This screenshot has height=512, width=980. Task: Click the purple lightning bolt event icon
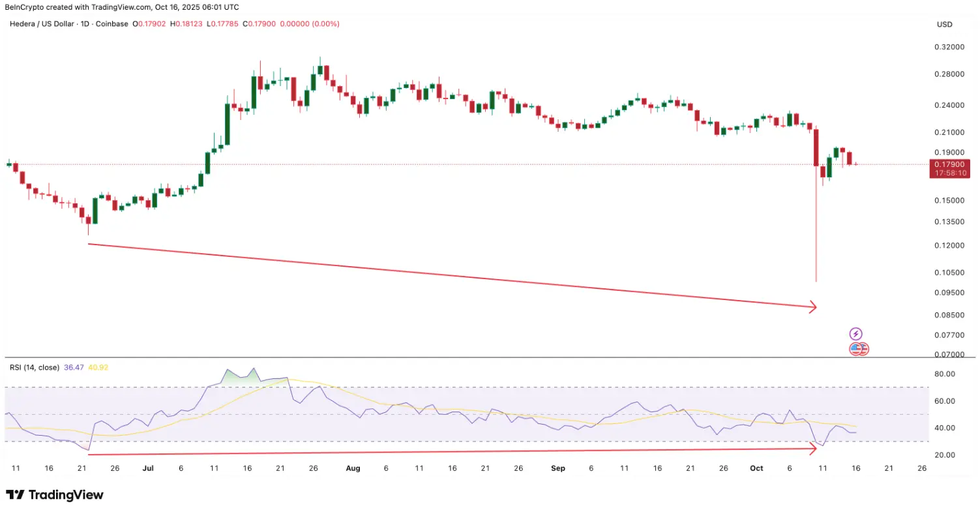click(x=856, y=334)
